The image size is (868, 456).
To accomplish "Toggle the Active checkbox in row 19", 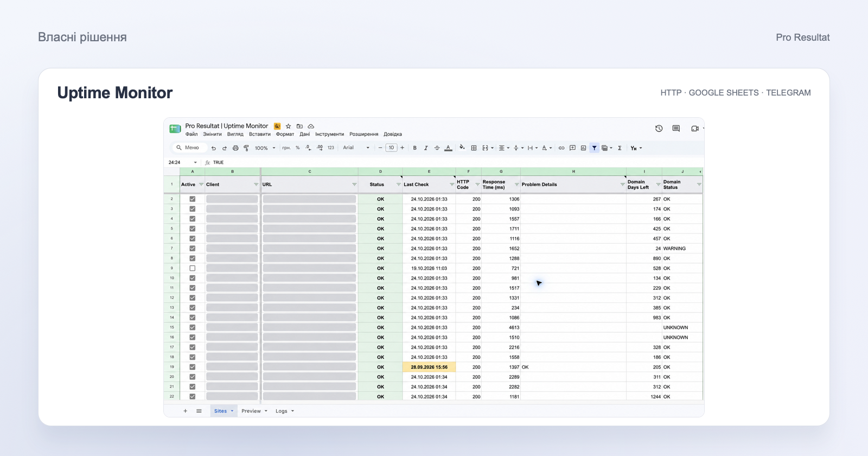I will point(192,367).
